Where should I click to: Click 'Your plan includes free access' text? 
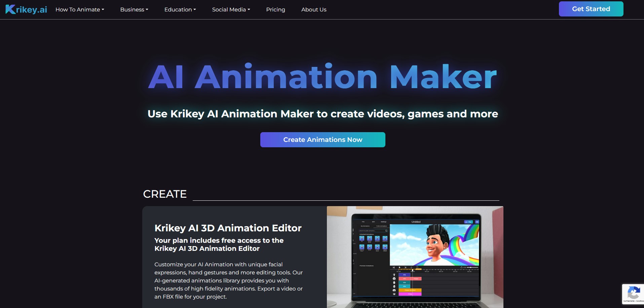[219, 244]
